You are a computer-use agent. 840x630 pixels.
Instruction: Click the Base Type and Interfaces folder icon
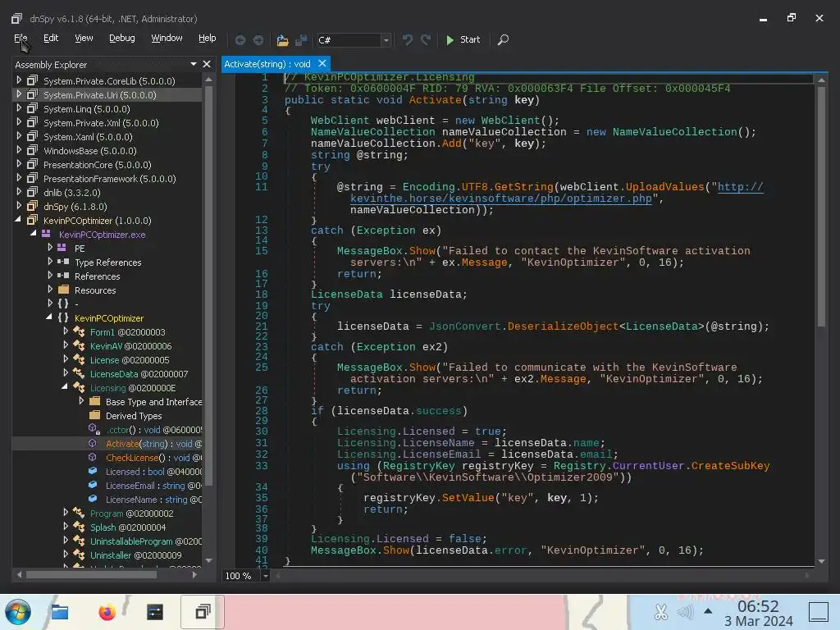tap(95, 401)
